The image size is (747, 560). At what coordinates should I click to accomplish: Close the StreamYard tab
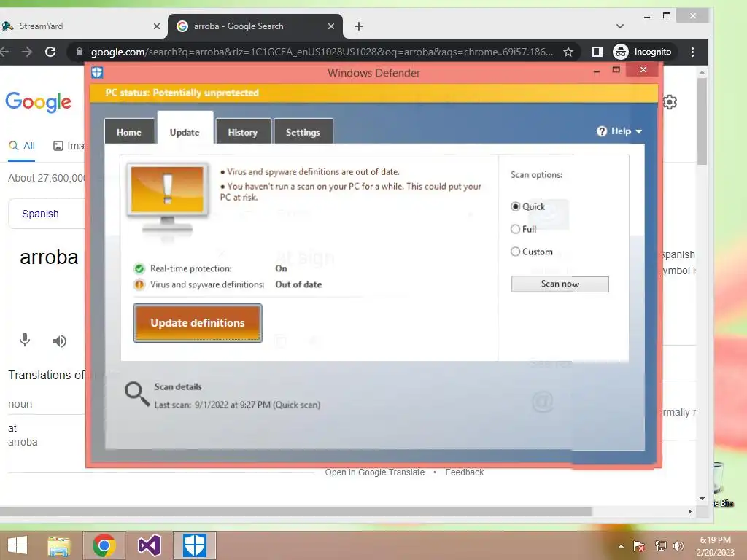pyautogui.click(x=157, y=27)
